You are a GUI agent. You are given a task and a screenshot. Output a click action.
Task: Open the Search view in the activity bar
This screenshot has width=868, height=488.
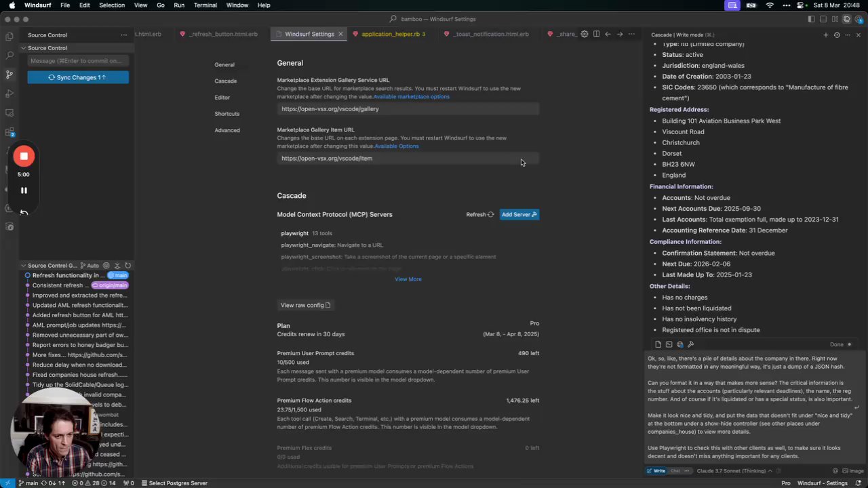[9, 55]
